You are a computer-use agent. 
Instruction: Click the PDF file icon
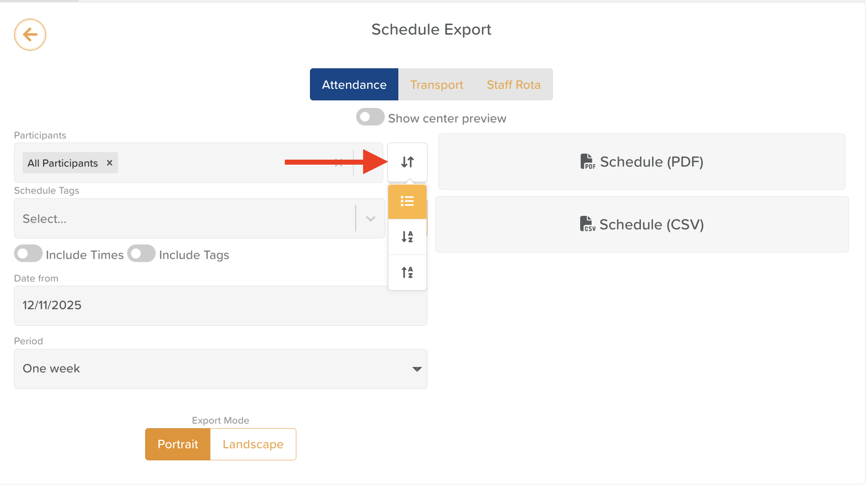point(588,162)
